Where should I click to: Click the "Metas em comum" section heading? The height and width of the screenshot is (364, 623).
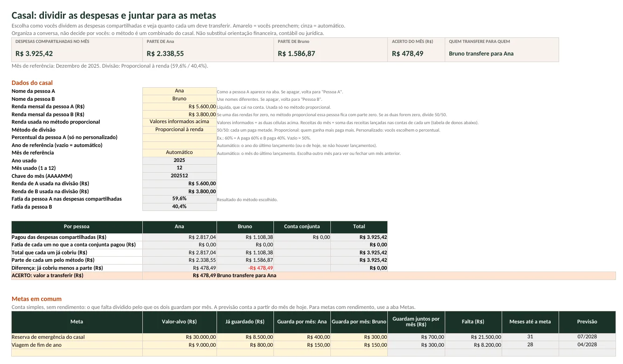36,299
